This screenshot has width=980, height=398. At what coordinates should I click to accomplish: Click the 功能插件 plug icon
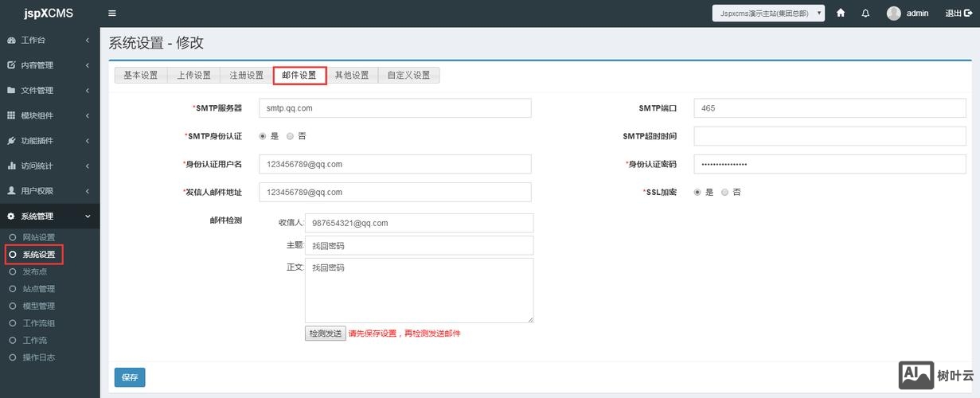pos(11,141)
